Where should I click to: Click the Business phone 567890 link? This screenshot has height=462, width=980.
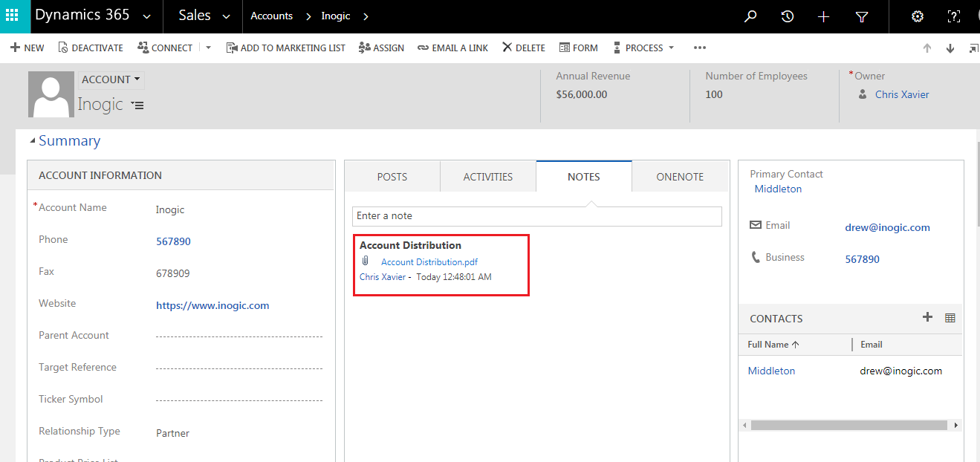(x=862, y=259)
